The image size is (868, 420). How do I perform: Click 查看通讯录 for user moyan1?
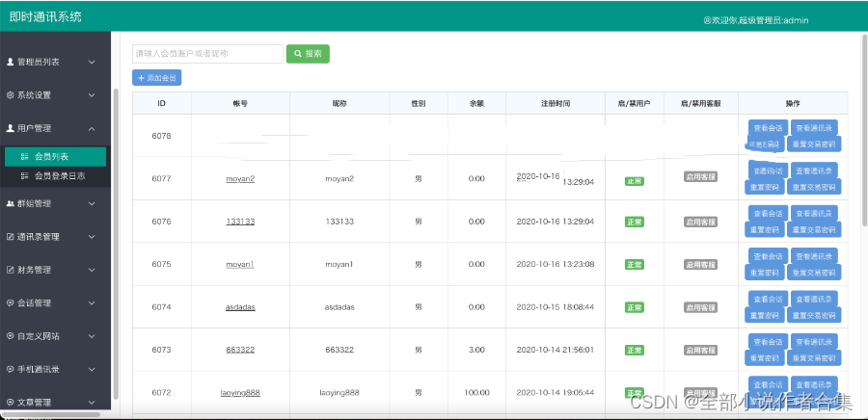[814, 256]
